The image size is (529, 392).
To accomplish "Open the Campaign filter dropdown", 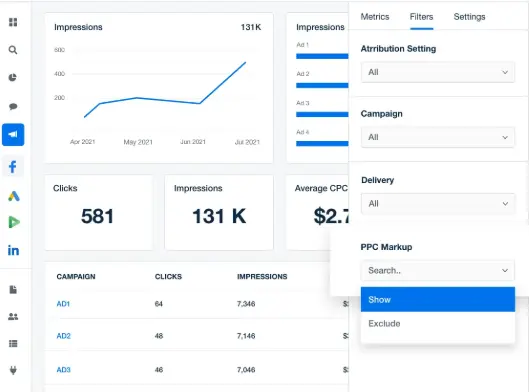I will pyautogui.click(x=438, y=137).
